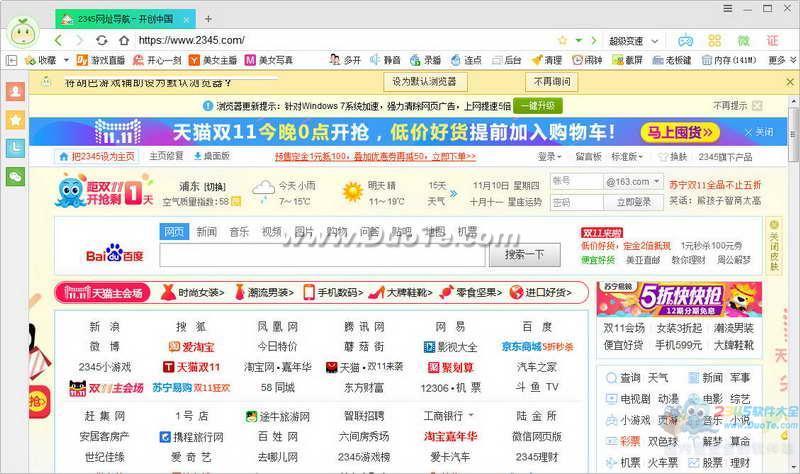The height and width of the screenshot is (474, 800).
Task: Click 设为默认浏览器 button
Action: (x=424, y=82)
